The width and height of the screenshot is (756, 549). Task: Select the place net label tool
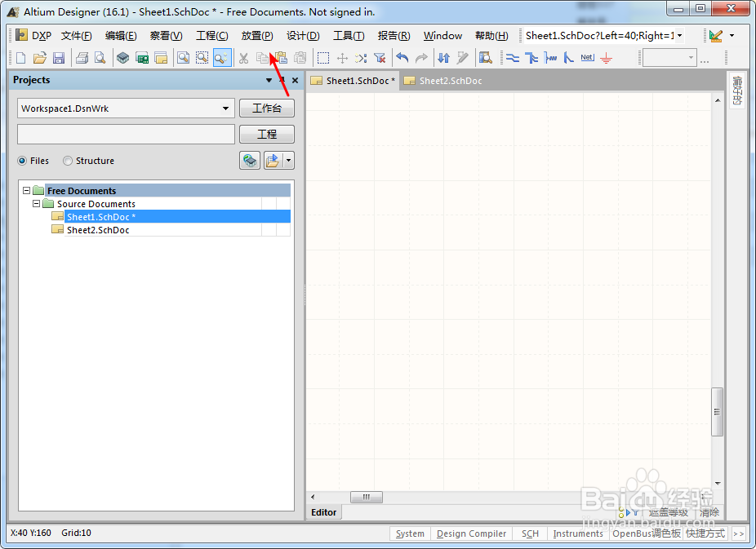point(587,58)
